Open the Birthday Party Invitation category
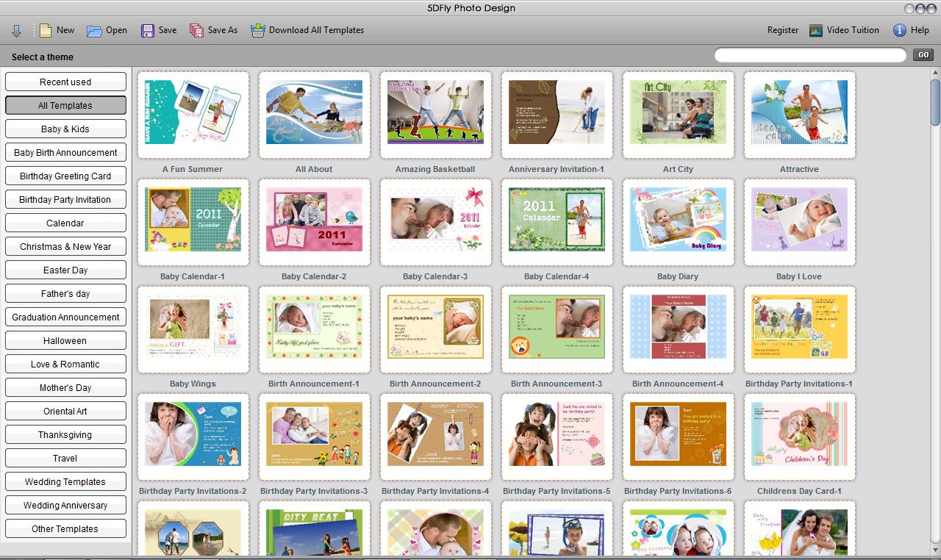Screen dimensions: 941x560 pyautogui.click(x=65, y=200)
